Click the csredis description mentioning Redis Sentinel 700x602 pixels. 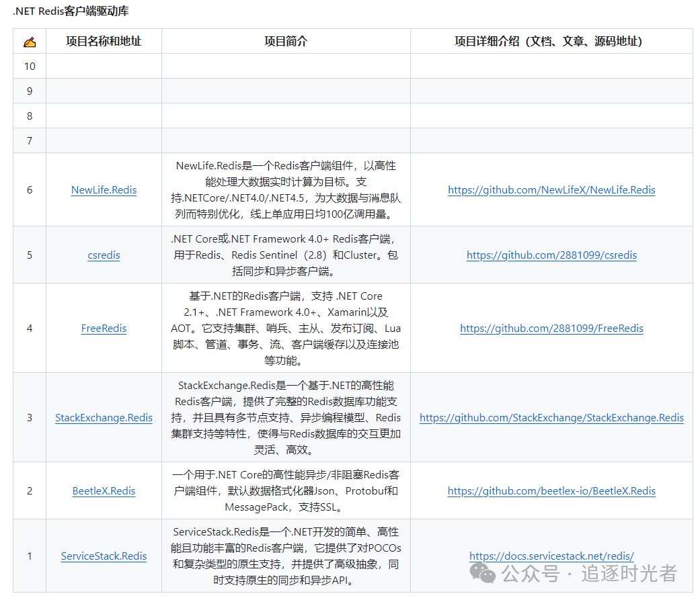pyautogui.click(x=286, y=255)
